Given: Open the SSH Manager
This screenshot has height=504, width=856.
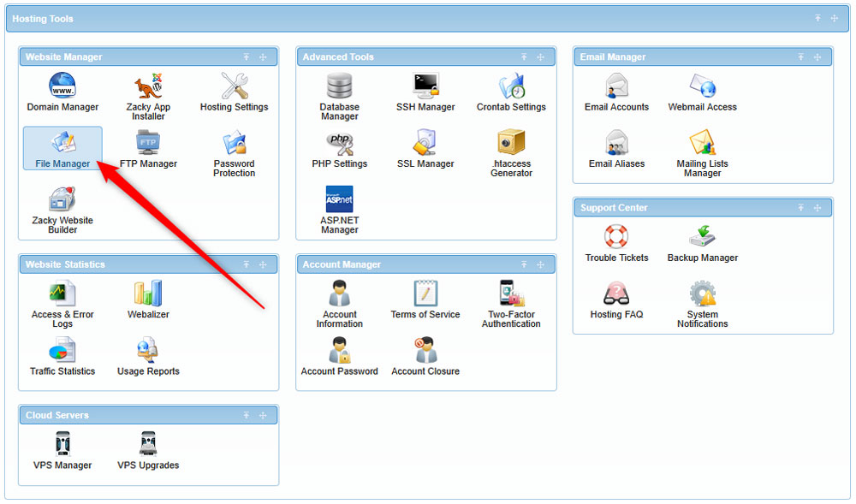Looking at the screenshot, I should point(425,90).
